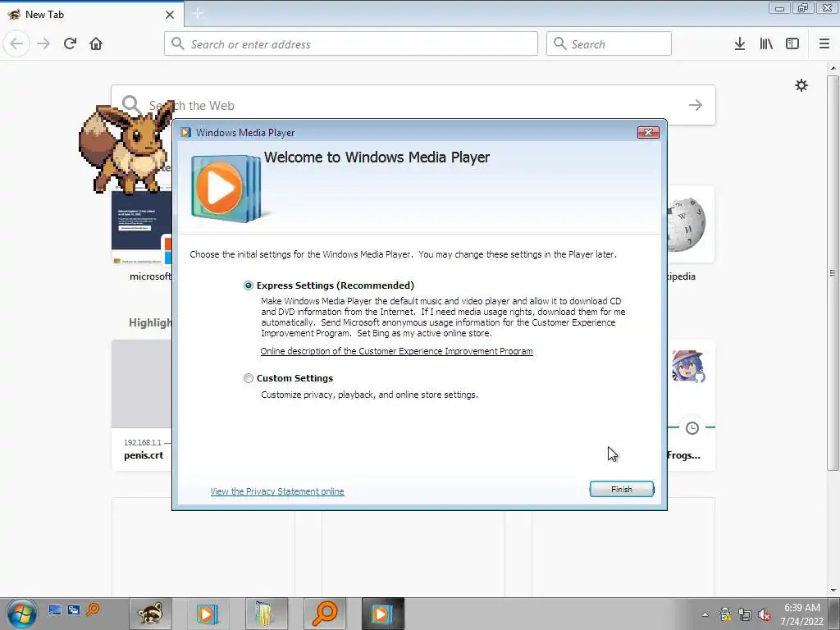
Task: Go to the Firefox home page
Action: coord(96,43)
